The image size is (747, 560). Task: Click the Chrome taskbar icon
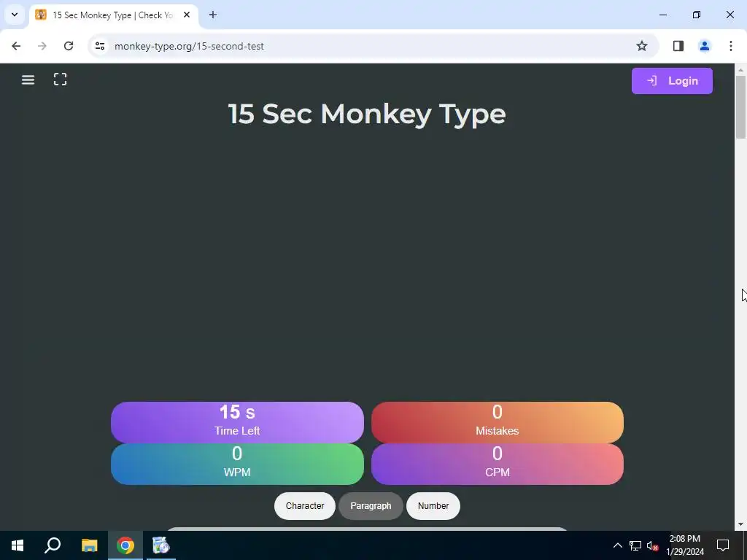pos(125,545)
